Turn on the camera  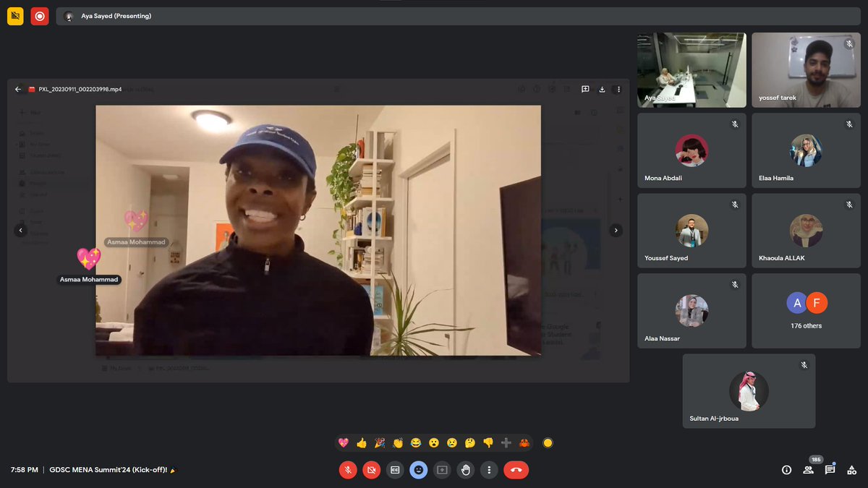[372, 470]
